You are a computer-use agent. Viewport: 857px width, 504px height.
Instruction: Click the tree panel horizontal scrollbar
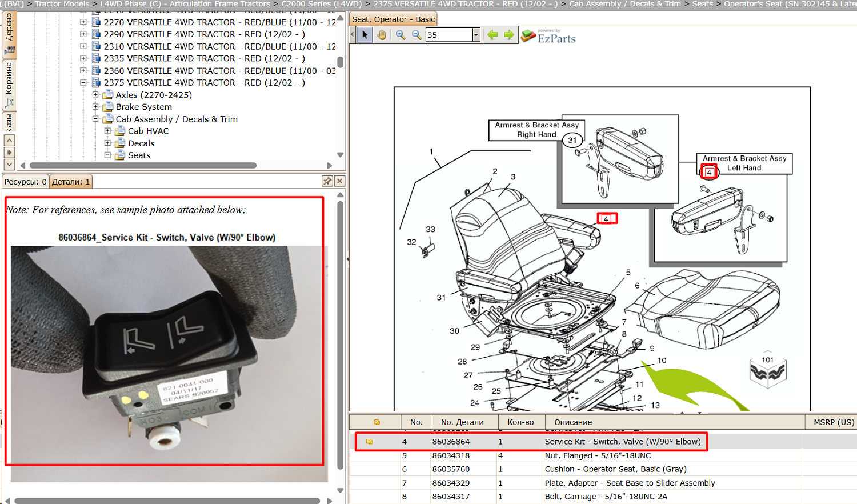point(143,166)
